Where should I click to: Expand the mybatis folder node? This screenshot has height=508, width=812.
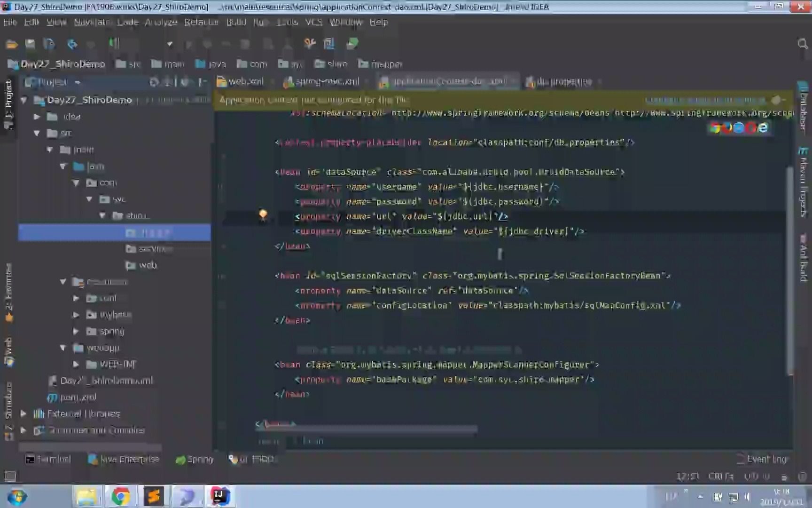(76, 314)
